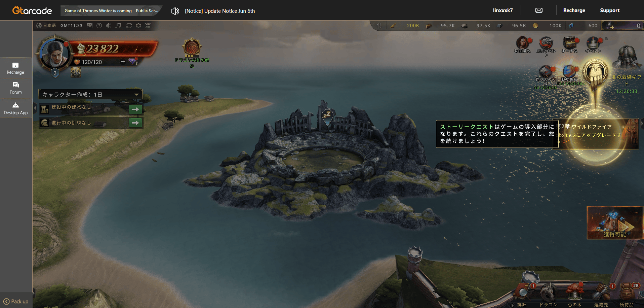Click the stone resource 97.5K
Image resolution: width=644 pixels, height=308 pixels.
click(x=476, y=26)
